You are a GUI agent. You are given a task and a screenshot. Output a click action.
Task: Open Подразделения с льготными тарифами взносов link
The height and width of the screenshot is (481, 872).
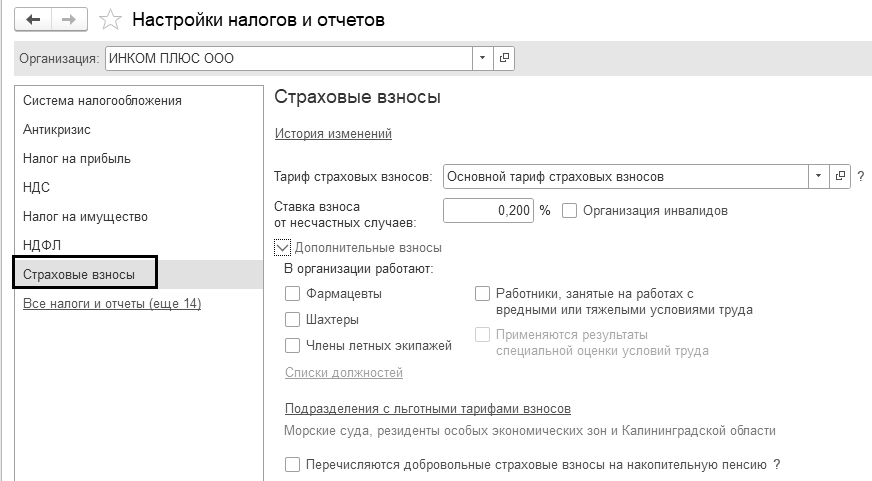click(x=428, y=409)
